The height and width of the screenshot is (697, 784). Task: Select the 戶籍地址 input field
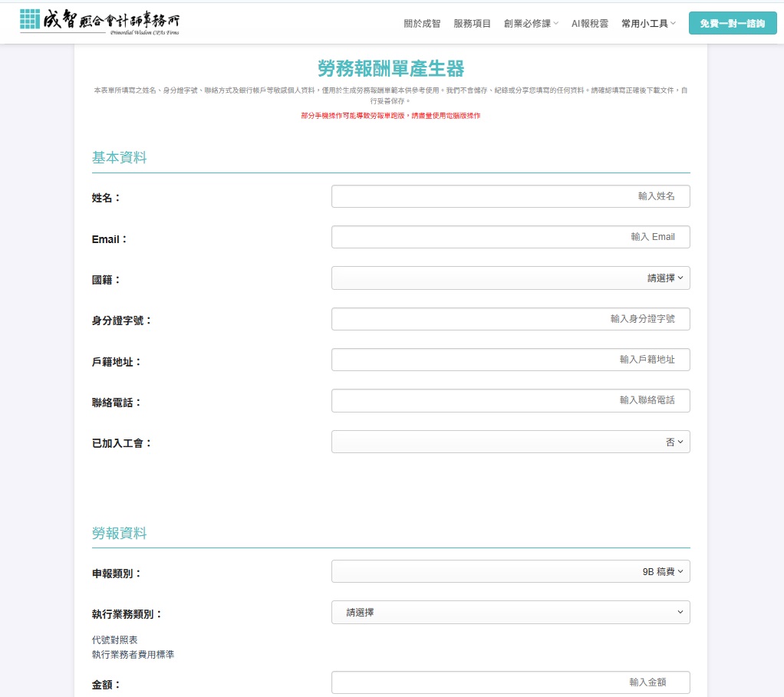510,360
